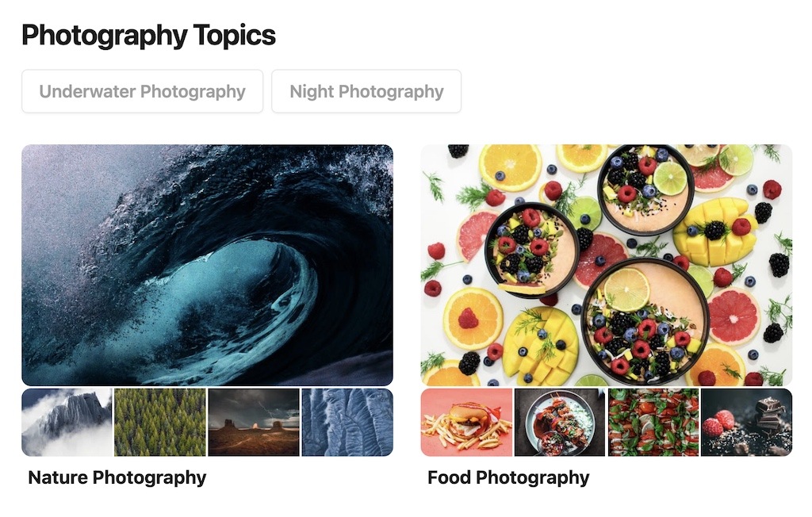Open the large ocean wave photo
Screen dimensions: 812x517
pyautogui.click(x=207, y=265)
